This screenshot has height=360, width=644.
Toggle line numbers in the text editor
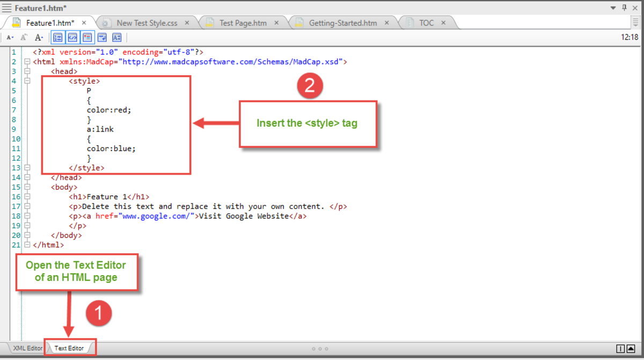pyautogui.click(x=57, y=37)
